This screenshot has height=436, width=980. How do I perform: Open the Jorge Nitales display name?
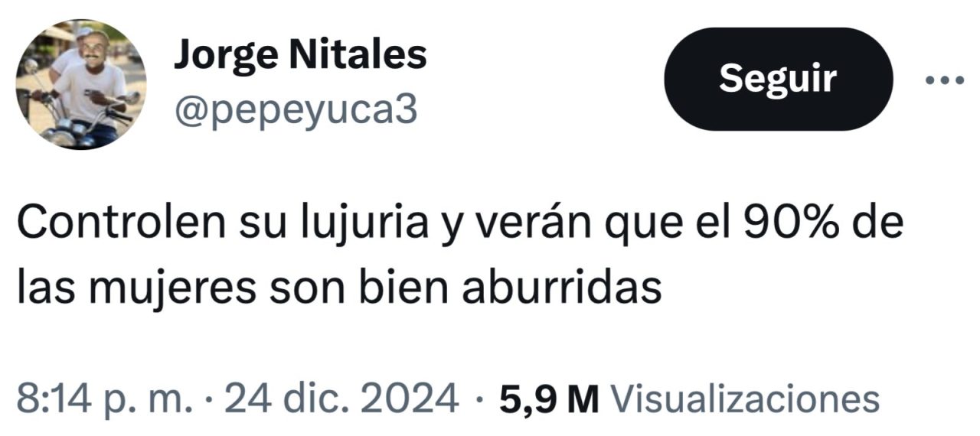point(299,55)
